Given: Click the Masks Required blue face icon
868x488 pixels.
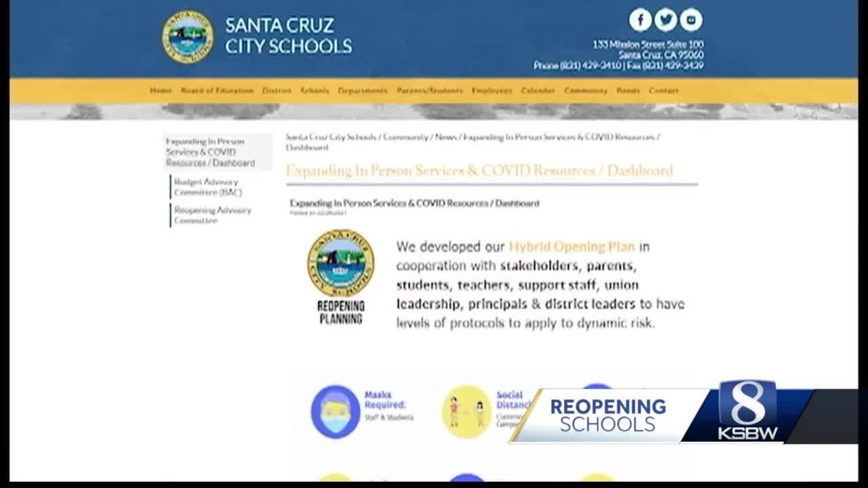Looking at the screenshot, I should click(x=335, y=411).
